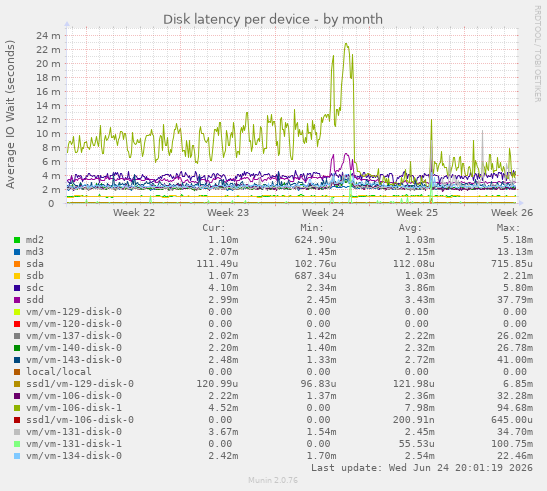The image size is (547, 491).
Task: Click the Avg: column header
Action: (411, 228)
